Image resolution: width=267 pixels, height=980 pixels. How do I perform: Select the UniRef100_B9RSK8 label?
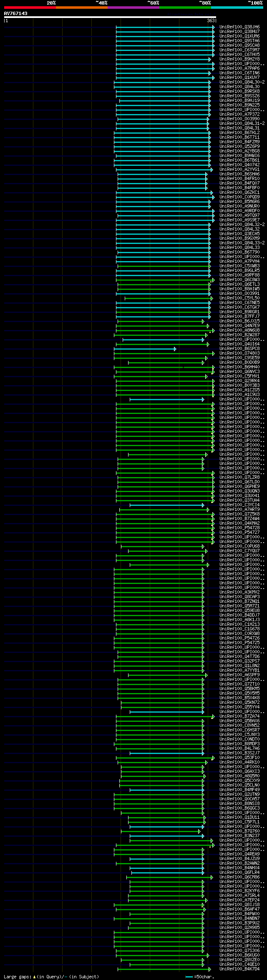tap(239, 91)
